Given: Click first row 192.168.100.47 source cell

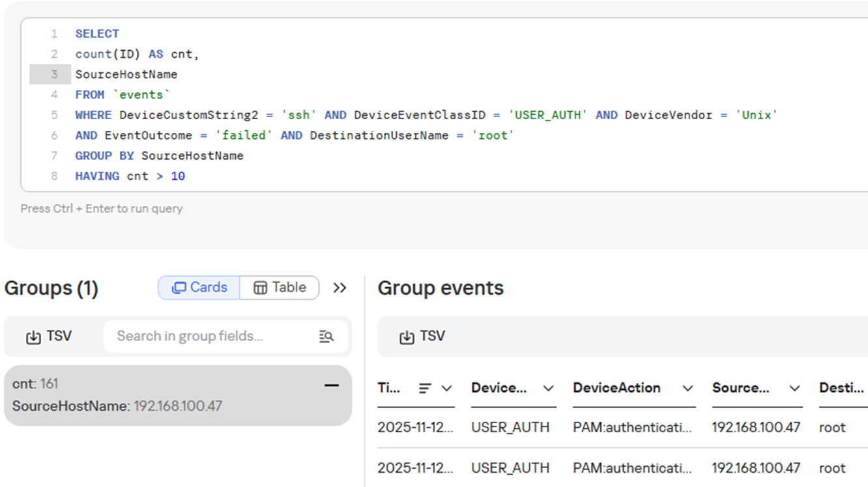Looking at the screenshot, I should (x=756, y=428).
